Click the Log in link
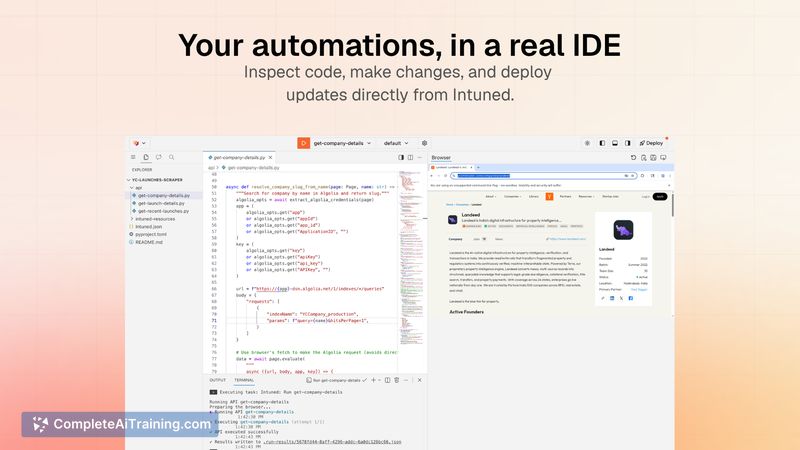Screen dimensions: 800x450 point(645,196)
